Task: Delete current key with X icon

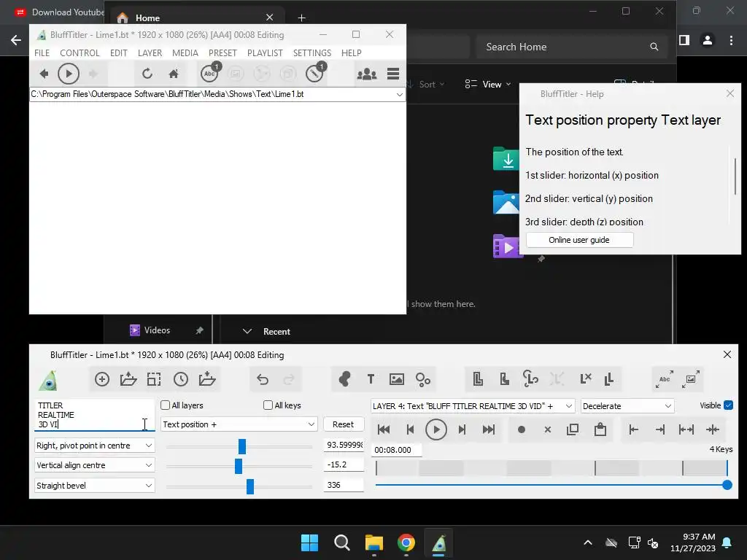Action: 547,429
